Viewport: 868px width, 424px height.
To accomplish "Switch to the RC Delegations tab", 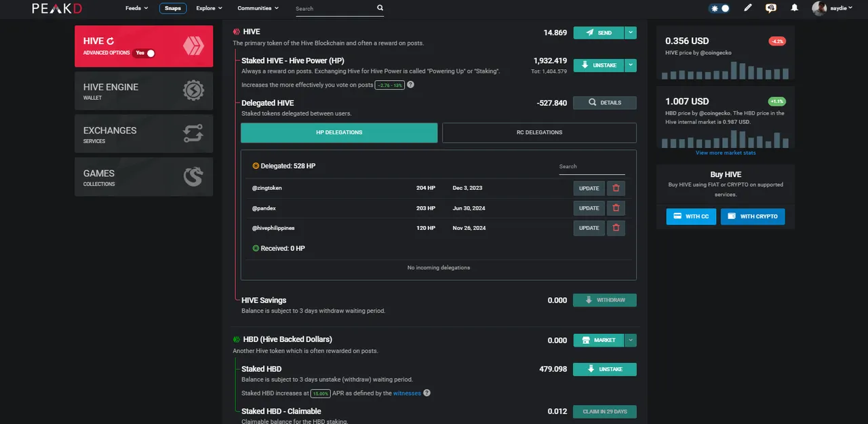I will click(539, 132).
